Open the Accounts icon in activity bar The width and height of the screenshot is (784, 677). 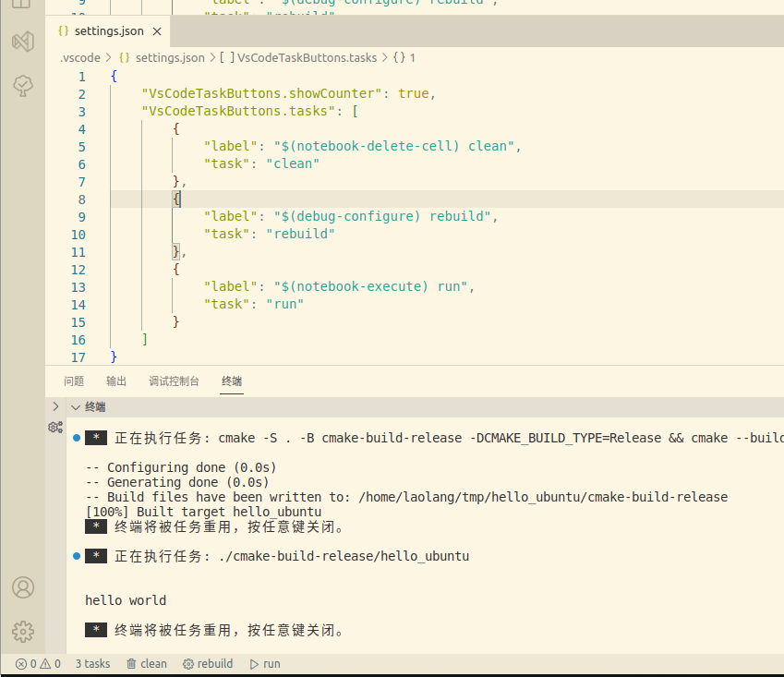(23, 587)
